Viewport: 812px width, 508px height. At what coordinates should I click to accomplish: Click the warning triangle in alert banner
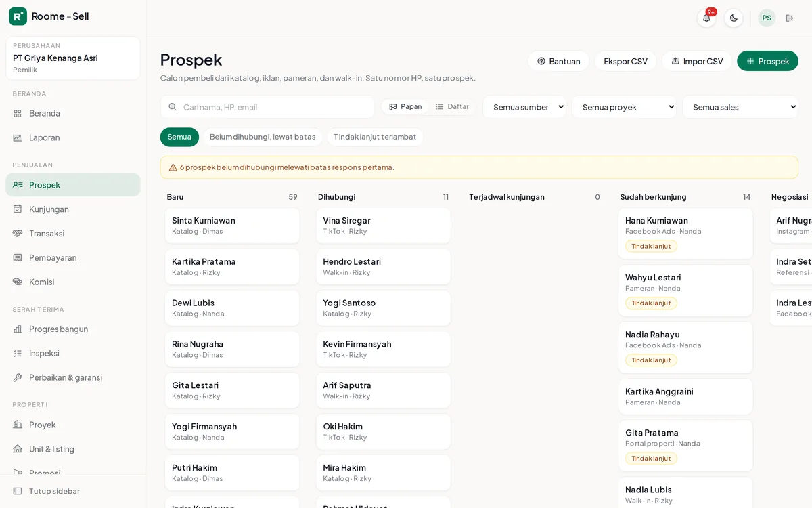tap(173, 167)
